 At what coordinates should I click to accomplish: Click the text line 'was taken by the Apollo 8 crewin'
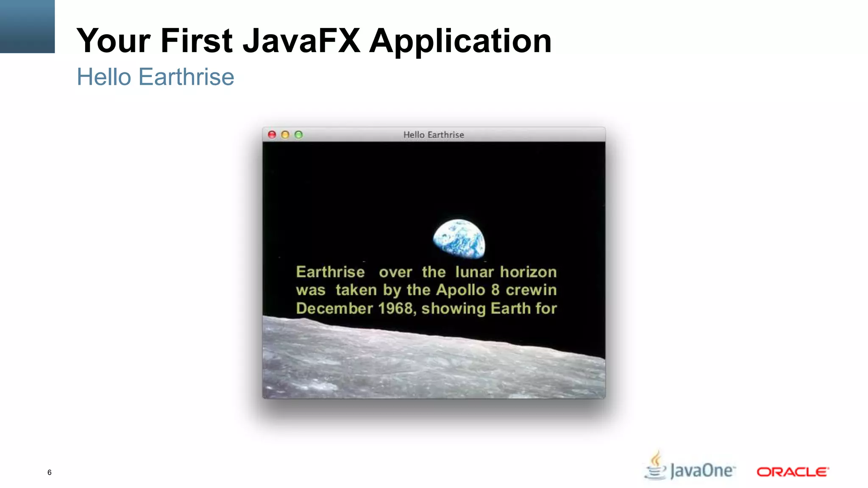(426, 290)
